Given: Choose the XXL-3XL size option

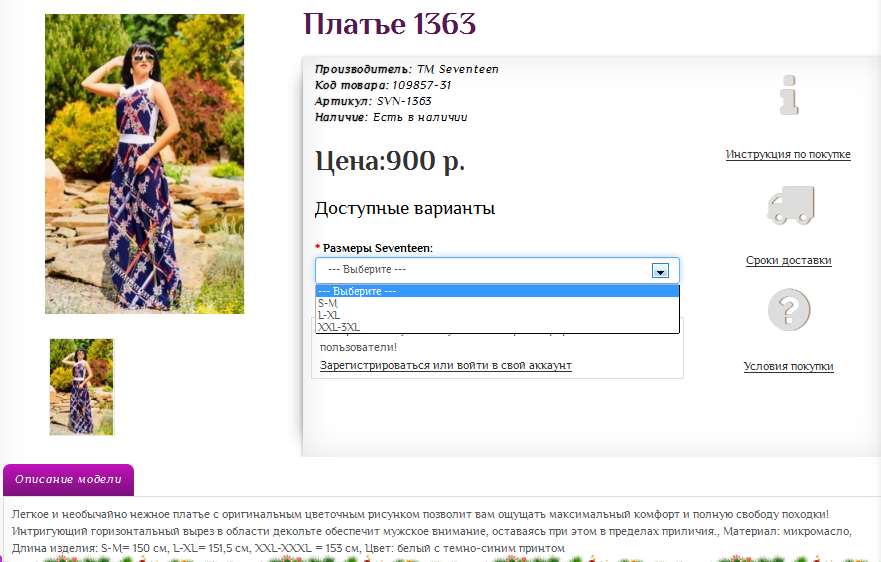Looking at the screenshot, I should (x=497, y=327).
